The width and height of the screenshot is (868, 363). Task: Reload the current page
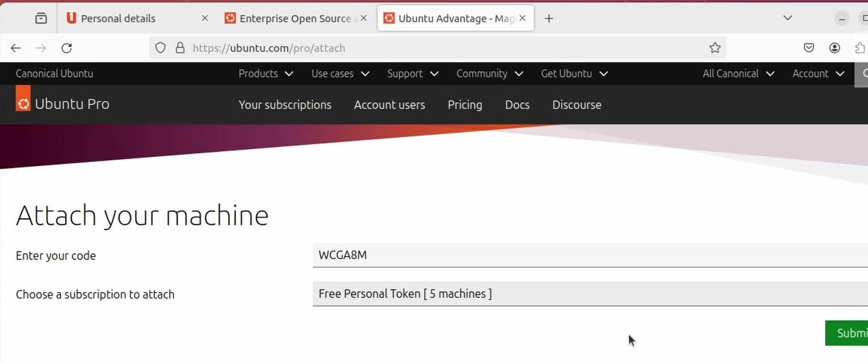(66, 48)
